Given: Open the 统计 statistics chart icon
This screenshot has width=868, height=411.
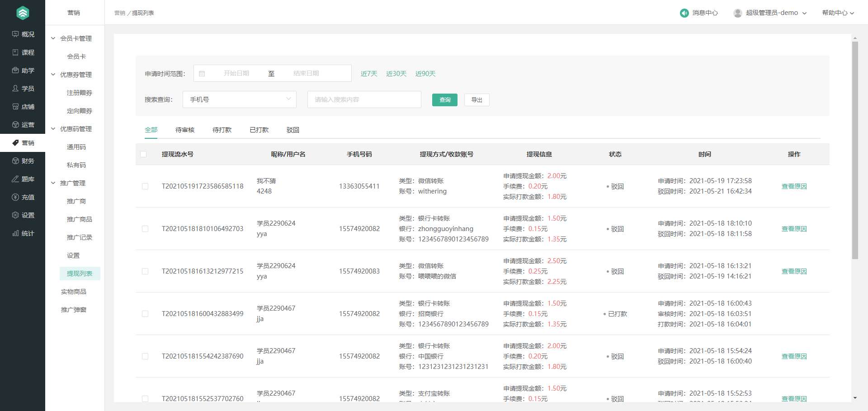Looking at the screenshot, I should [15, 233].
